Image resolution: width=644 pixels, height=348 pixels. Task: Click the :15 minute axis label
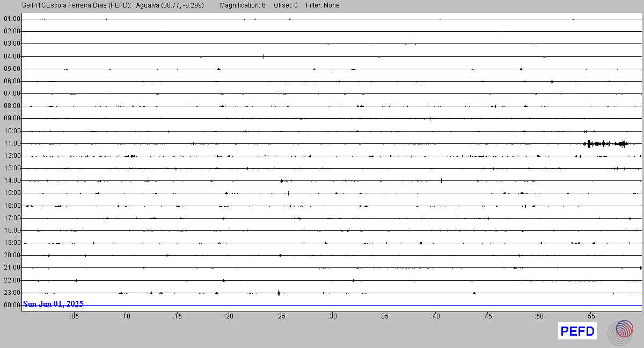[177, 316]
